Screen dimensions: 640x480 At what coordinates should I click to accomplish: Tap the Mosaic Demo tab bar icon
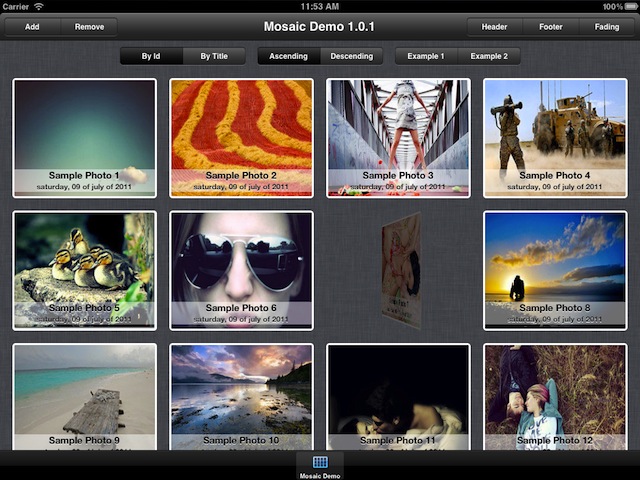(x=320, y=465)
